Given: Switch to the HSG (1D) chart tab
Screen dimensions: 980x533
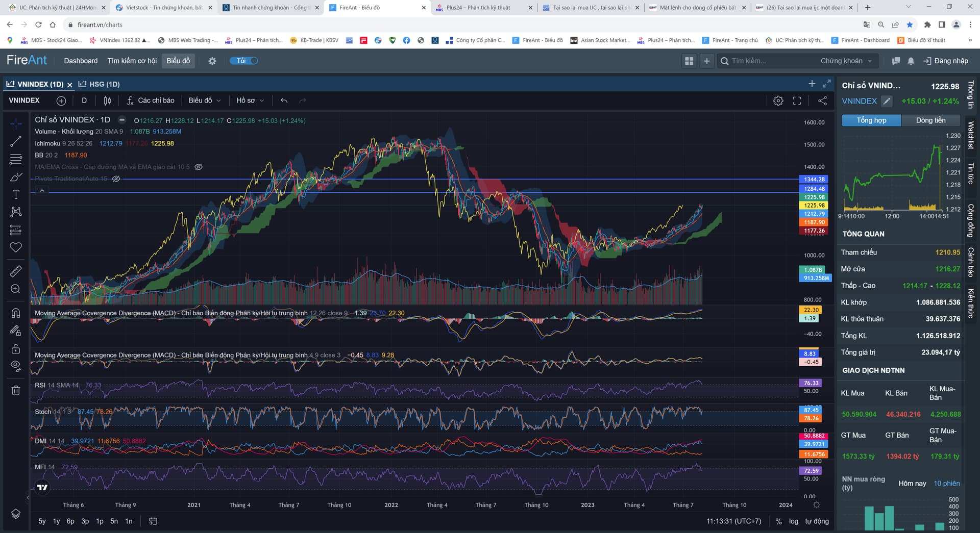Looking at the screenshot, I should pyautogui.click(x=104, y=84).
